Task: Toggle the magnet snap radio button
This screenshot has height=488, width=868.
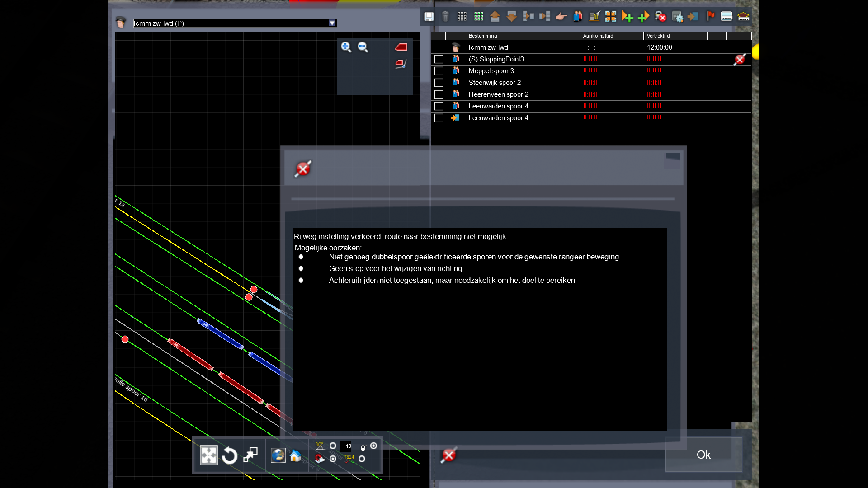Action: point(333,459)
